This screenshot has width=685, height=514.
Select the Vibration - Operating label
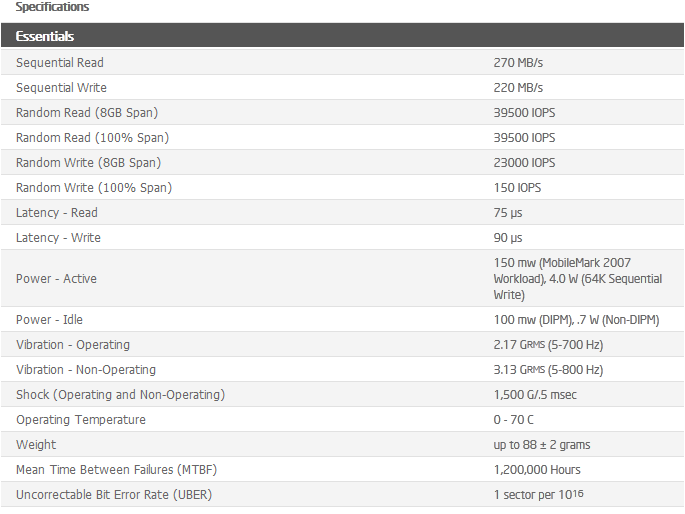tap(73, 345)
